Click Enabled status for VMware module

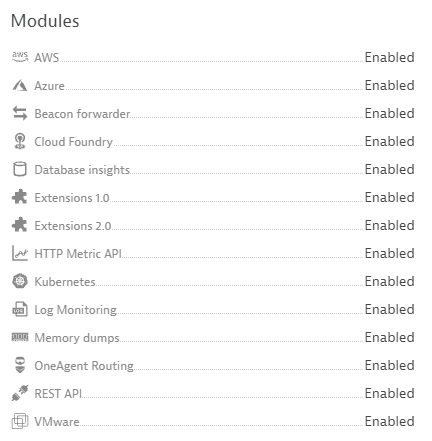click(389, 421)
